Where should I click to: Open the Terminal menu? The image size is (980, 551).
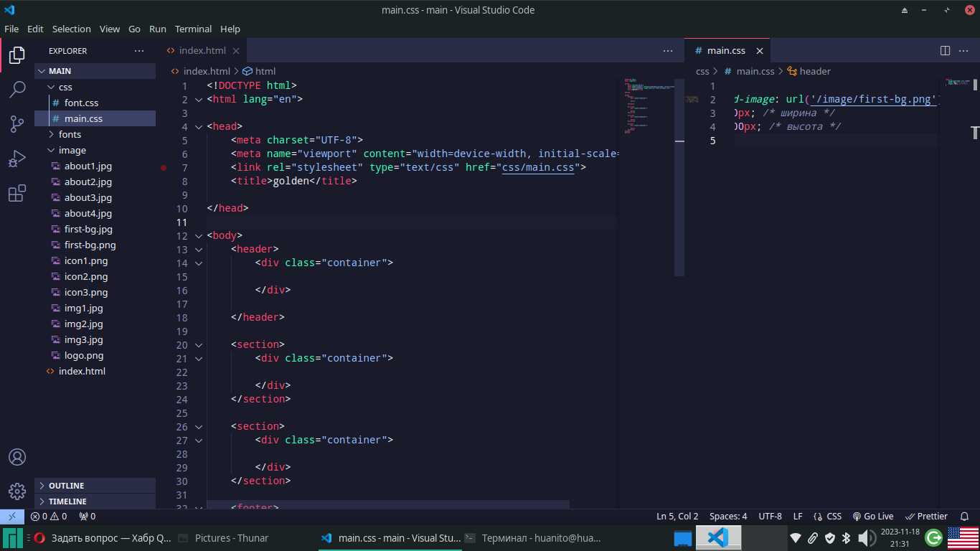193,29
